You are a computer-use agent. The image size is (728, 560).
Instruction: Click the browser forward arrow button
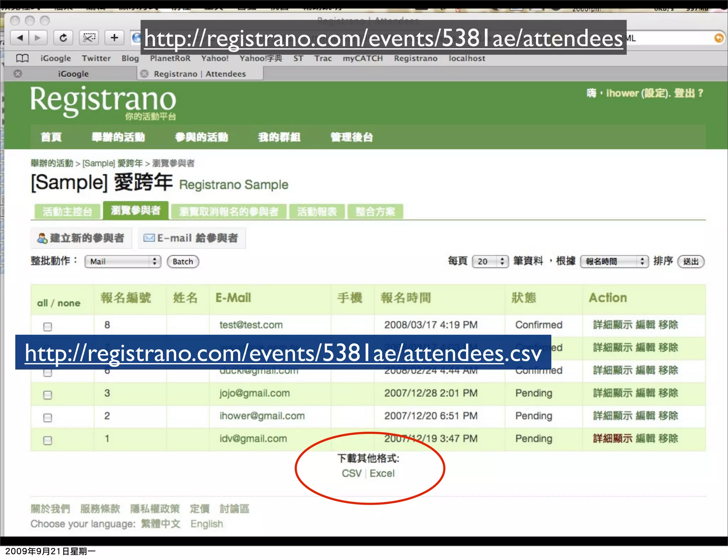[x=38, y=38]
